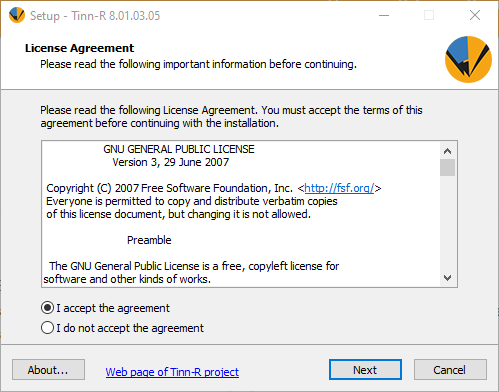The width and height of the screenshot is (499, 392).
Task: Select "I do not accept the agreement"
Action: 47,328
